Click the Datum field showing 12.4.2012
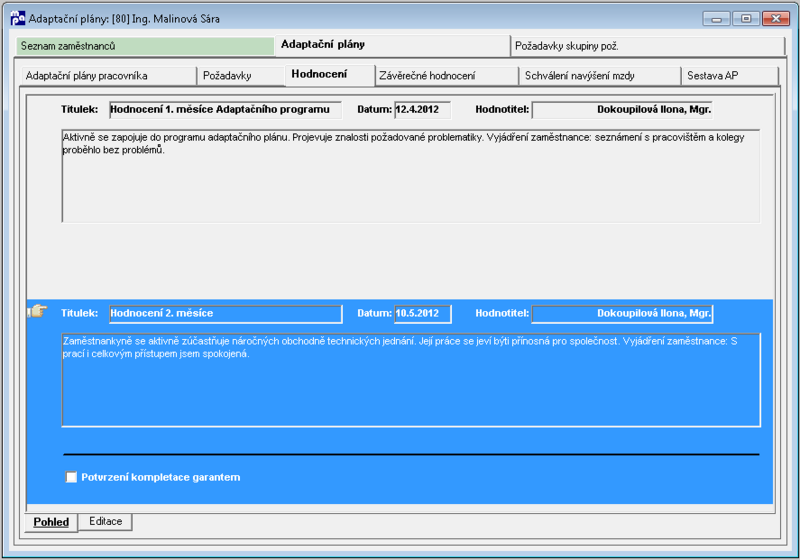Screen dimensions: 800x560 coord(422,110)
